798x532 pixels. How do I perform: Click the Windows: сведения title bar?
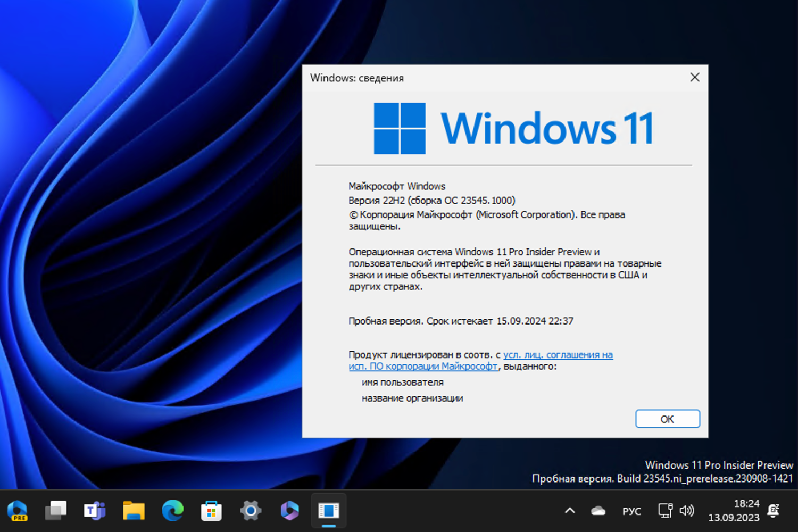(357, 78)
